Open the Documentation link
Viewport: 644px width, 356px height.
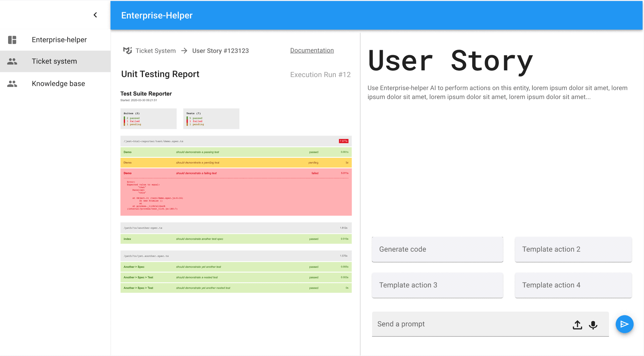click(x=312, y=50)
